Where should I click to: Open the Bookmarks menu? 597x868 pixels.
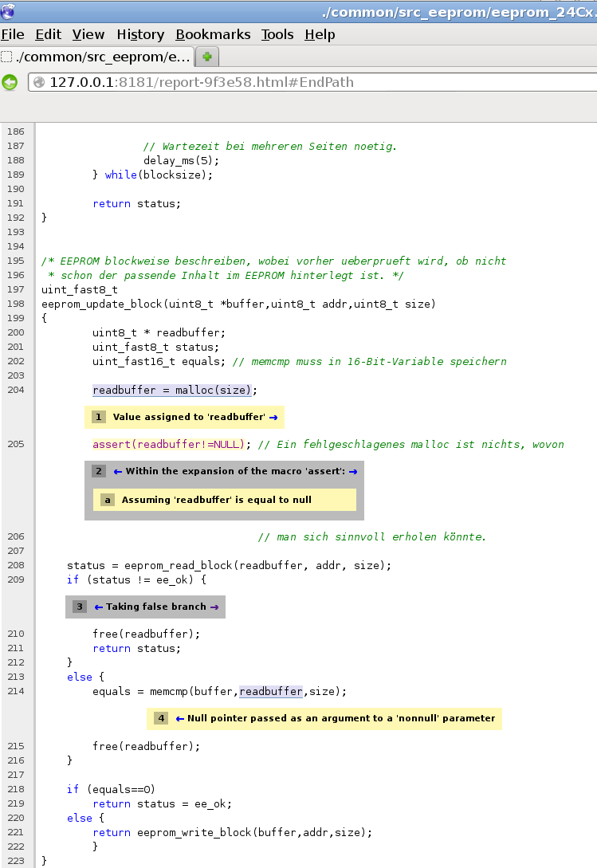click(213, 34)
